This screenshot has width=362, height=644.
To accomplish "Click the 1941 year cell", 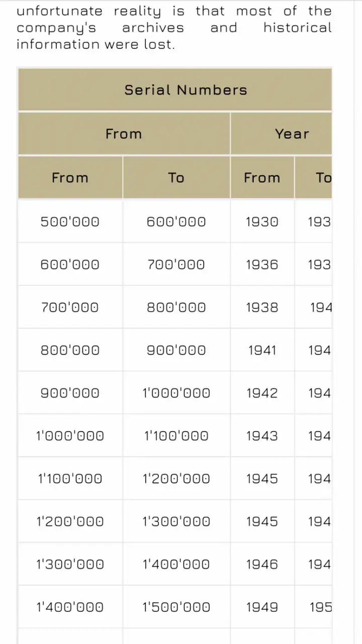I will [x=262, y=350].
